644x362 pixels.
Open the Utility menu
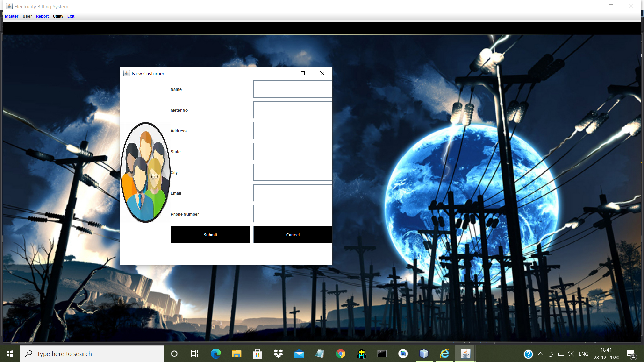tap(58, 16)
